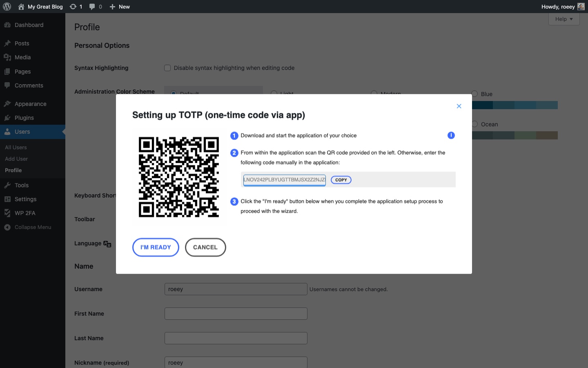Copy the TOTP secret code

(341, 180)
